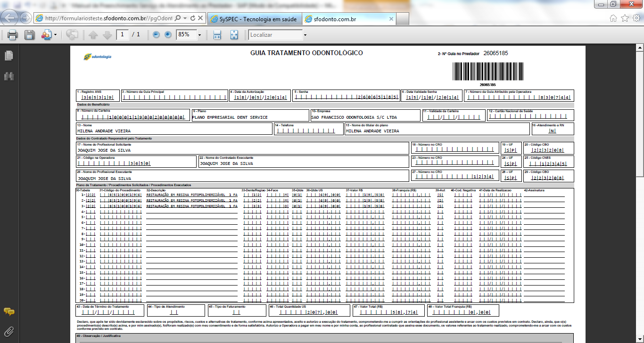Zoom out with the minus button
Screen dimensions: 644x343
pyautogui.click(x=156, y=34)
